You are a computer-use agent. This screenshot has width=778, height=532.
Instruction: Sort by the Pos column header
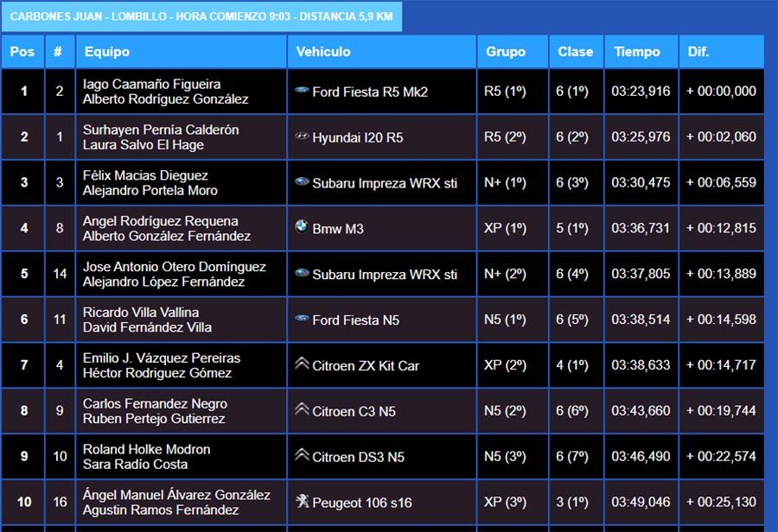point(22,52)
